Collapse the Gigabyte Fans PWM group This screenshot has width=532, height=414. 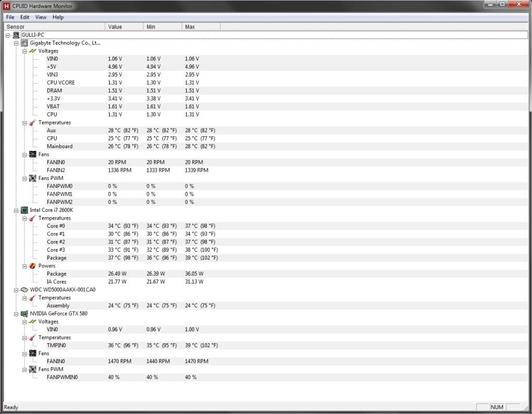[24, 178]
